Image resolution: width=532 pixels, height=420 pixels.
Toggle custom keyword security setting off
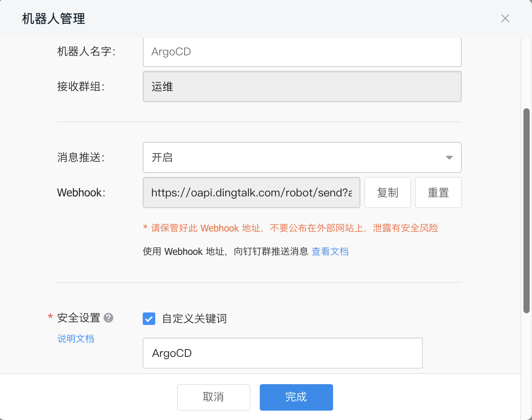click(149, 319)
